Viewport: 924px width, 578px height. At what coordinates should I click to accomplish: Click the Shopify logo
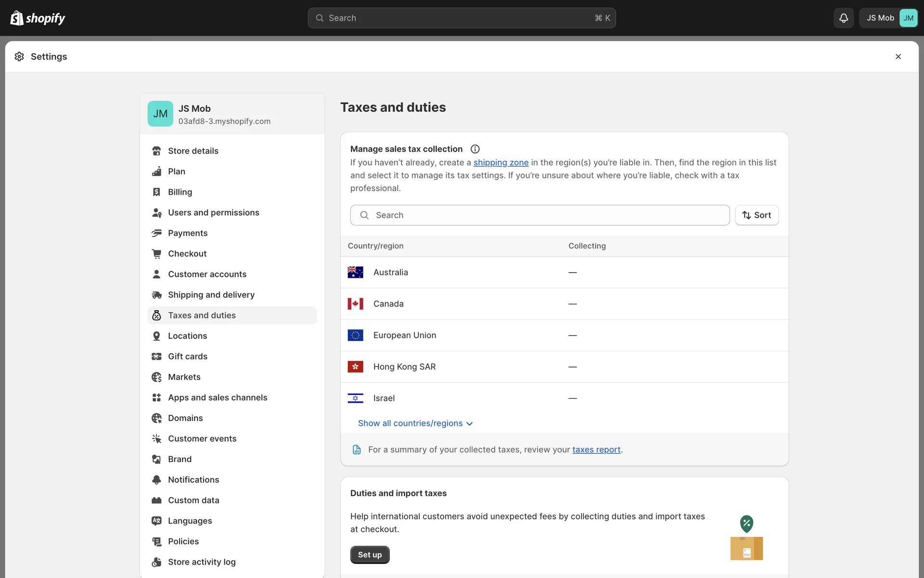38,18
